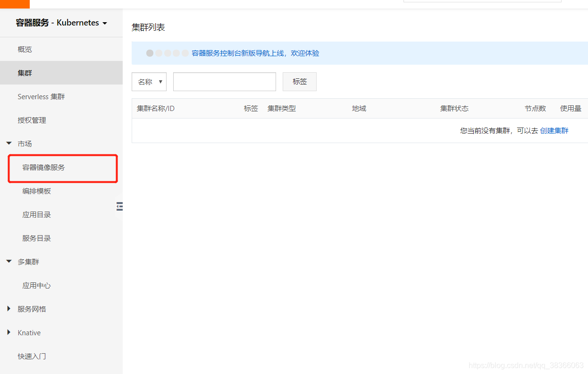Click the 集群列表 page title
588x374 pixels.
pos(148,27)
